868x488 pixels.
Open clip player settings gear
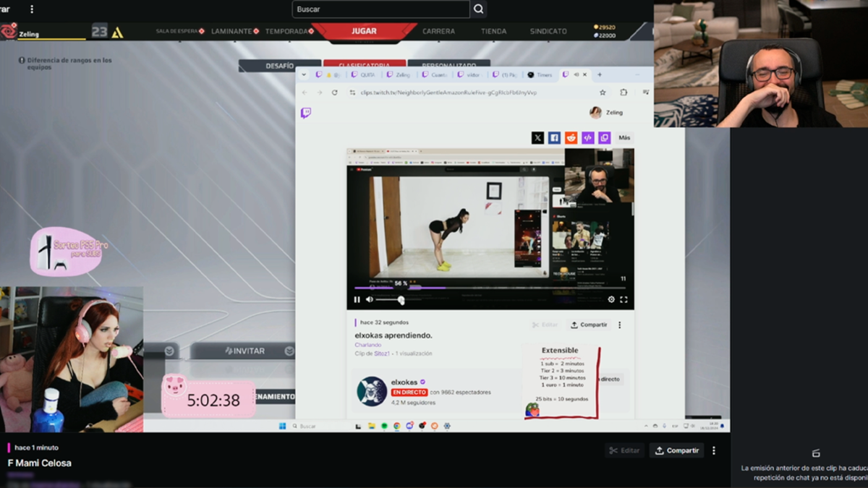click(x=611, y=299)
